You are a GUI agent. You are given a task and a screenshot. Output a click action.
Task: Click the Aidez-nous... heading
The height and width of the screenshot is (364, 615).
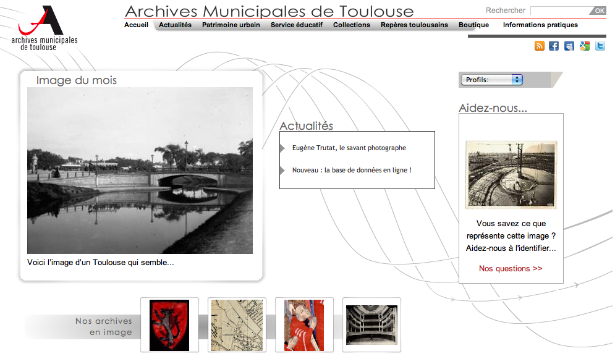(493, 108)
